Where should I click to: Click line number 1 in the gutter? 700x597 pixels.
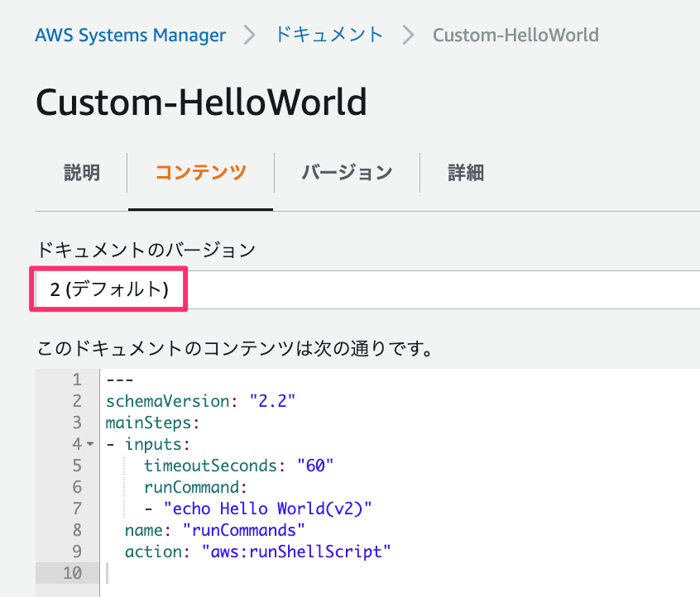pyautogui.click(x=77, y=380)
